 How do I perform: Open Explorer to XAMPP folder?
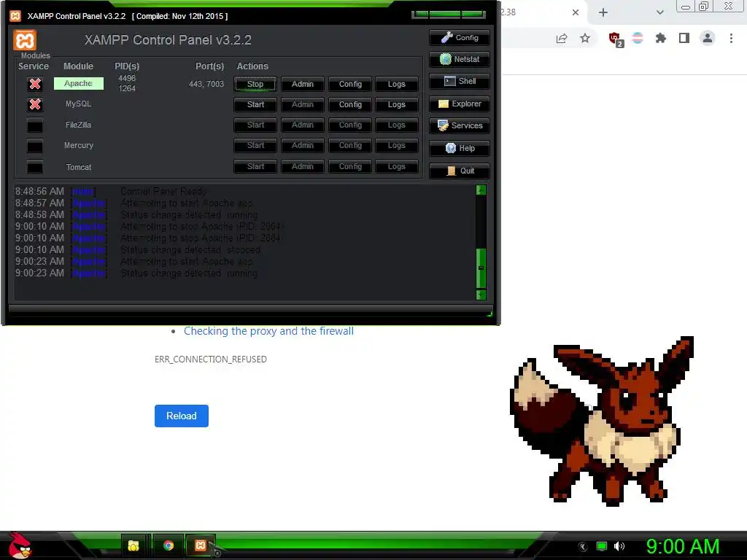click(x=460, y=104)
